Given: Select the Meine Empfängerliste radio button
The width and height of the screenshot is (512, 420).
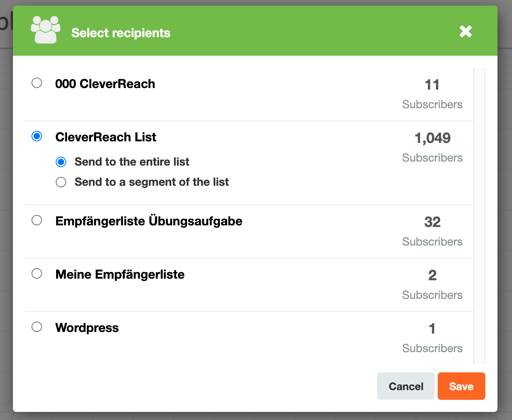Looking at the screenshot, I should pos(37,273).
